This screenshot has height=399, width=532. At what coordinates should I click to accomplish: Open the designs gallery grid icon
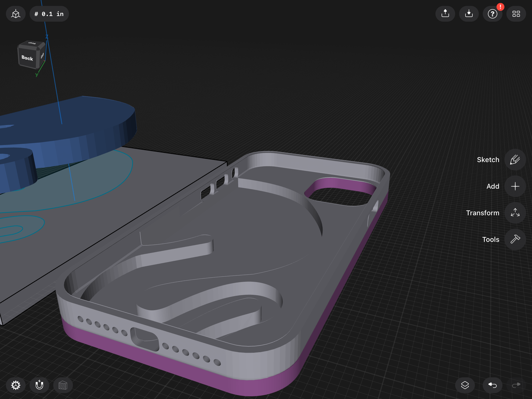pyautogui.click(x=516, y=14)
